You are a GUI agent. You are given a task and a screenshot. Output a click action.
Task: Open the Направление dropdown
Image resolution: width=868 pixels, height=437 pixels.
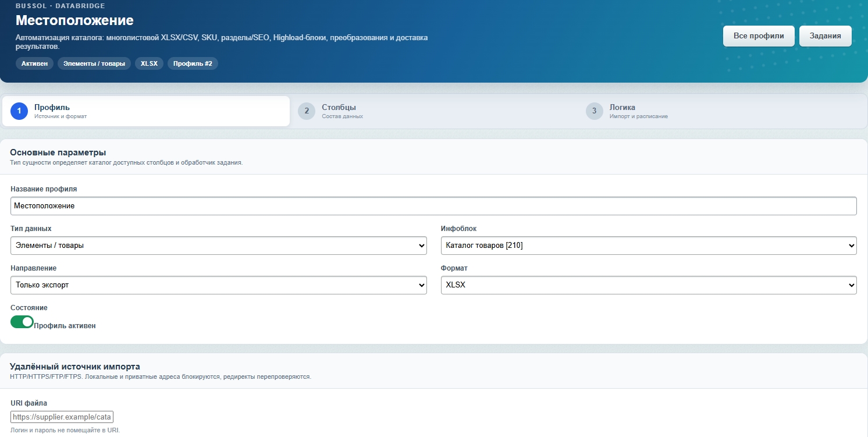click(219, 285)
